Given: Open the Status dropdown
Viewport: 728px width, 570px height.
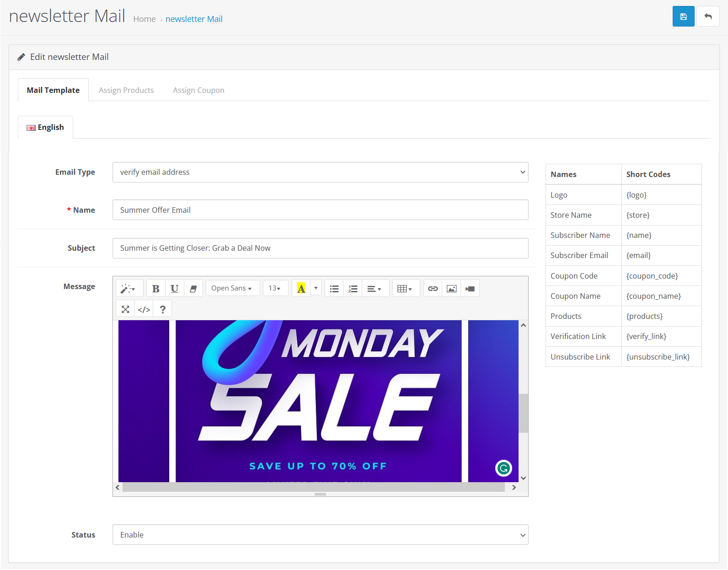Looking at the screenshot, I should [320, 535].
